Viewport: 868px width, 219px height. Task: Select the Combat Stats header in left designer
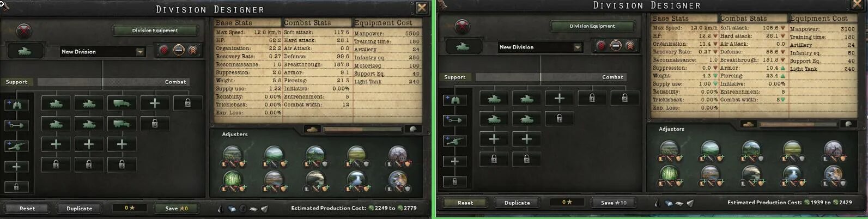click(307, 23)
